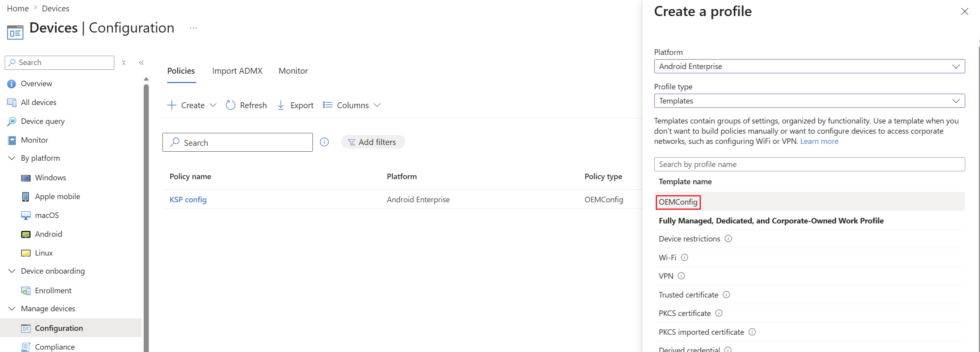980x352 pixels.
Task: Click the sidebar scrollbar up arrow
Action: tap(146, 79)
